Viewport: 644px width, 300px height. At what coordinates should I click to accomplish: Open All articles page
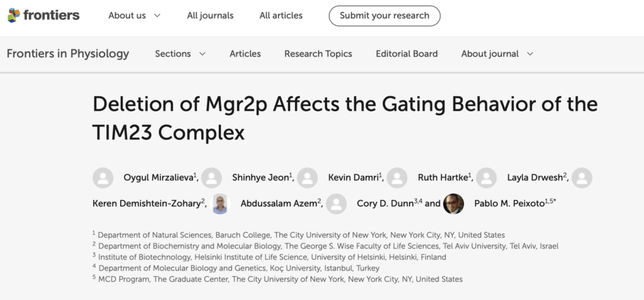pos(281,15)
